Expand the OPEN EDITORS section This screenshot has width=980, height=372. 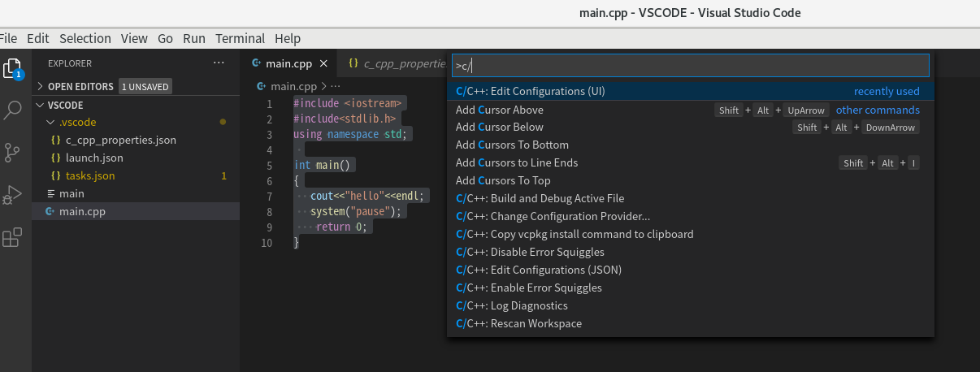click(x=41, y=86)
